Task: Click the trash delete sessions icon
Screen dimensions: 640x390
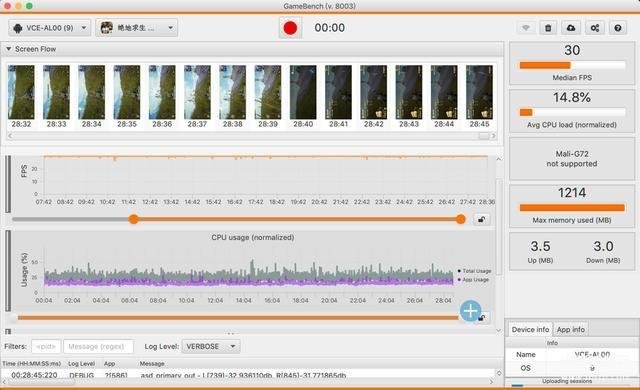Action: click(x=548, y=28)
